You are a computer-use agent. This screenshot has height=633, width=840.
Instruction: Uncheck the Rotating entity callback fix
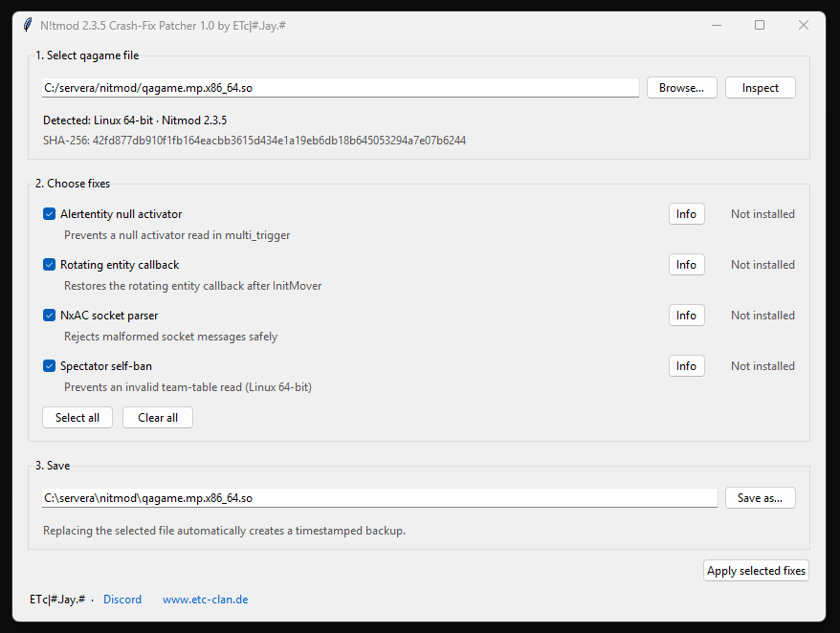pyautogui.click(x=50, y=265)
